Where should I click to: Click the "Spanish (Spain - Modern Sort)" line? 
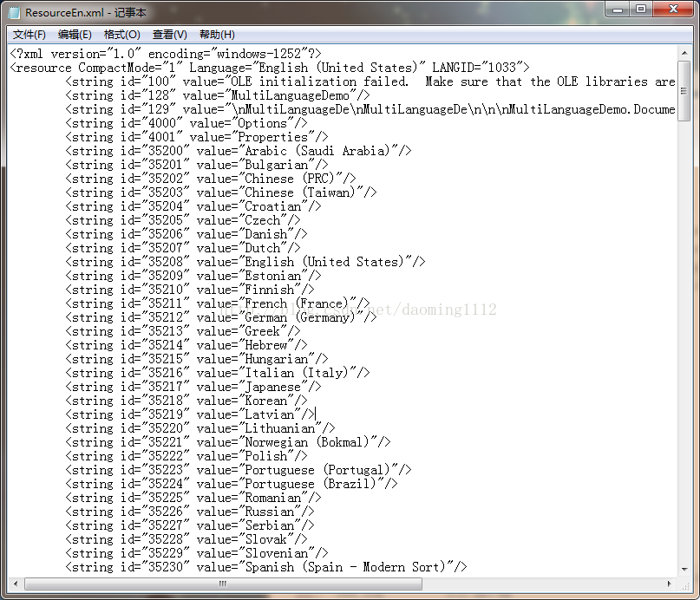[x=266, y=565]
